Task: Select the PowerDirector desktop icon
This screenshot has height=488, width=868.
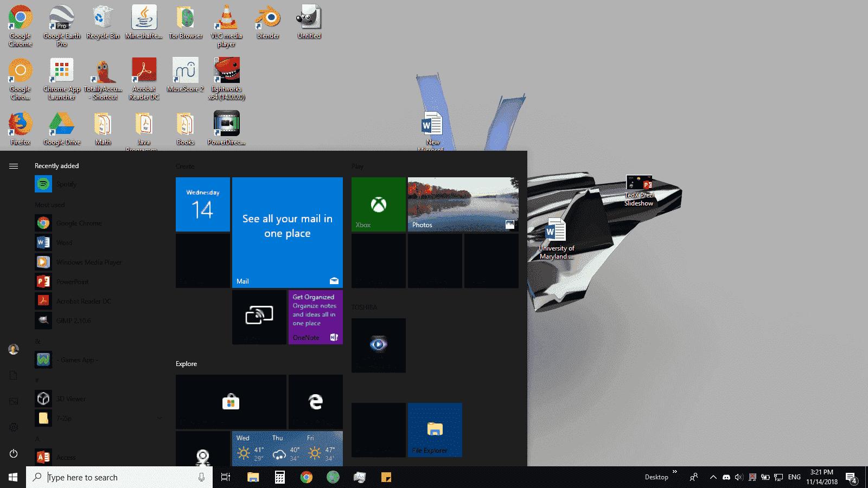Action: [x=227, y=129]
